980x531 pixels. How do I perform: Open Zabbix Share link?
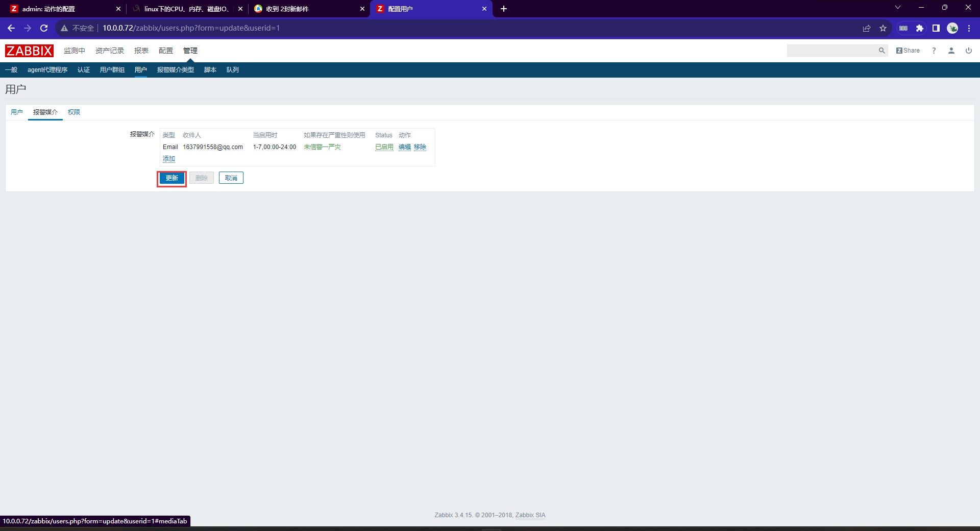pyautogui.click(x=908, y=51)
